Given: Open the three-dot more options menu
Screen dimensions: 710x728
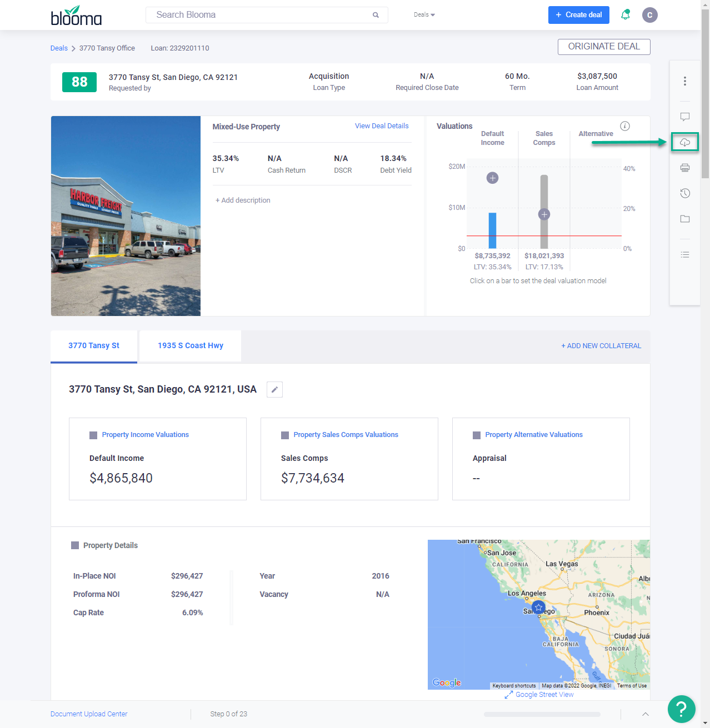Looking at the screenshot, I should point(684,81).
